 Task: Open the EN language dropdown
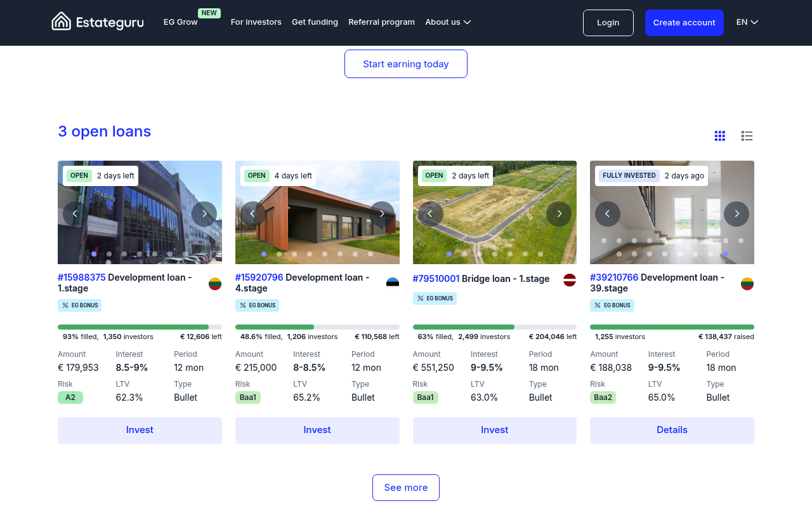[x=747, y=22]
